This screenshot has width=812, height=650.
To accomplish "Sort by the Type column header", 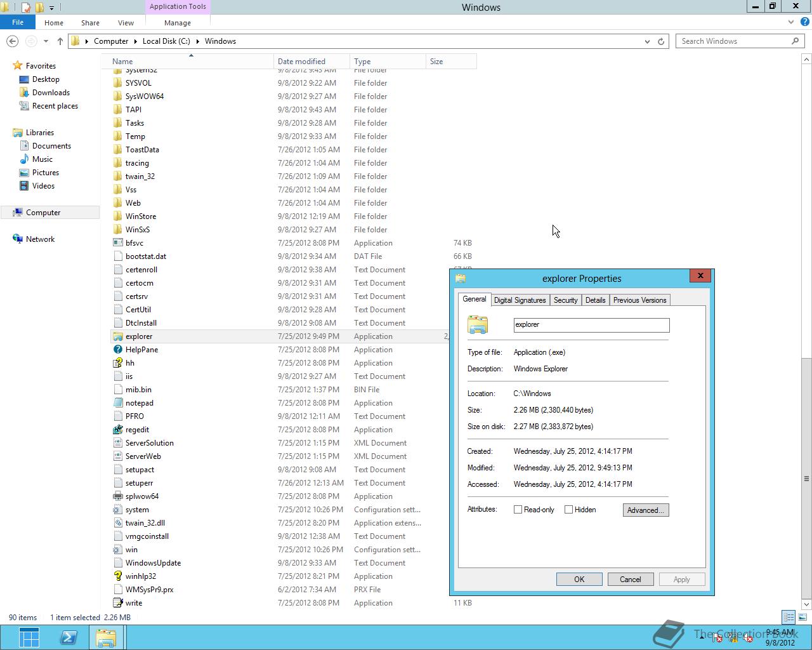I will (388, 62).
